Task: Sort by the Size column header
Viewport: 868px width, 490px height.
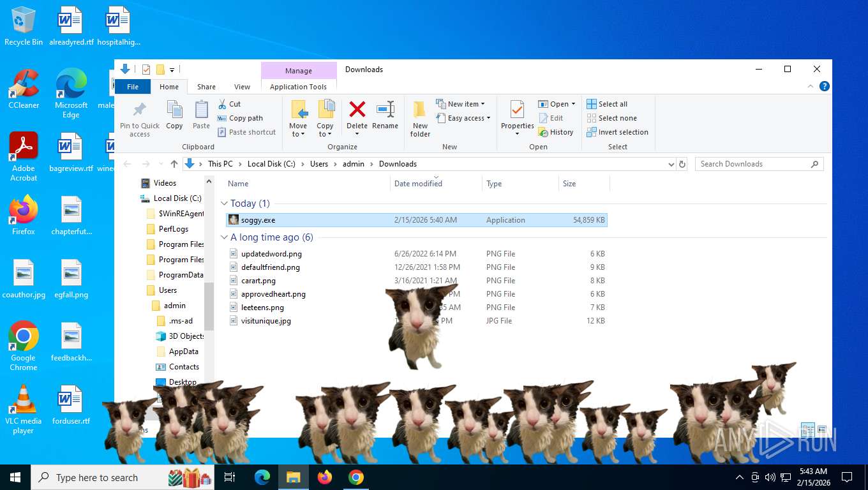Action: [x=584, y=183]
